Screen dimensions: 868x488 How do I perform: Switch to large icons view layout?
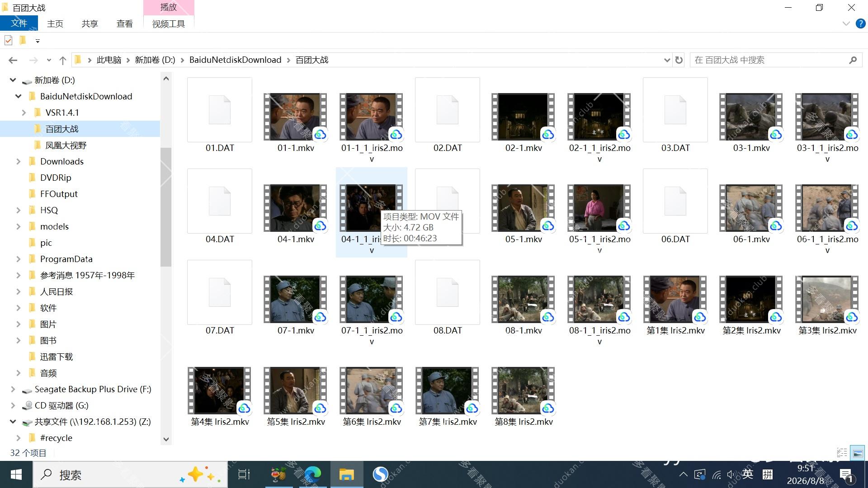coord(857,453)
